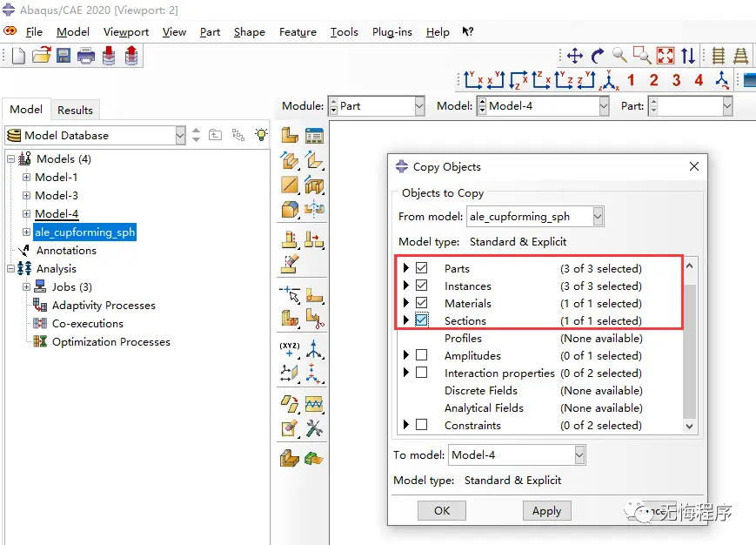The width and height of the screenshot is (756, 545).
Task: Uncheck the Sections checkbox
Action: [421, 320]
